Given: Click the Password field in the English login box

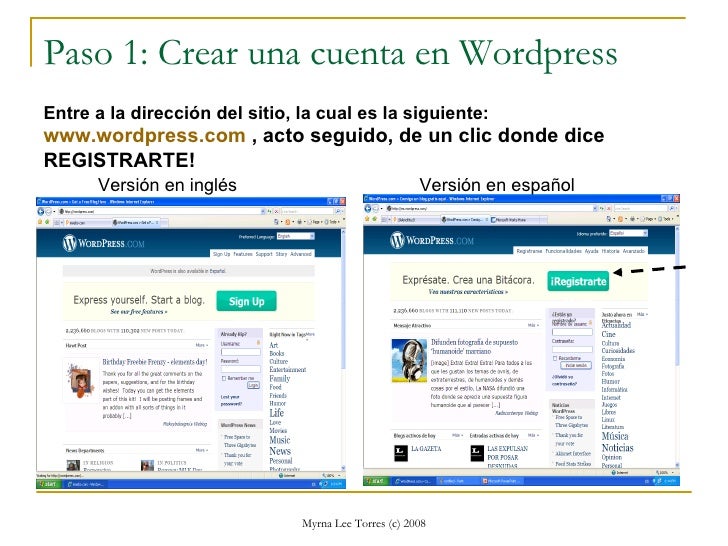Looking at the screenshot, I should coord(240,370).
